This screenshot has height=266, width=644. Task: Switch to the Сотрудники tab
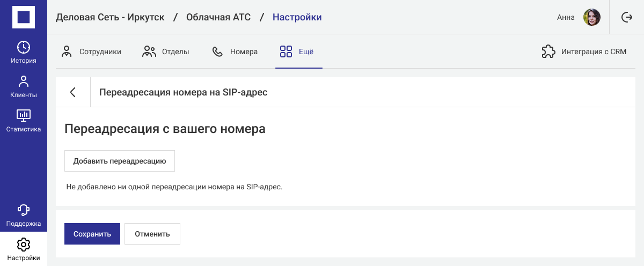coord(91,52)
